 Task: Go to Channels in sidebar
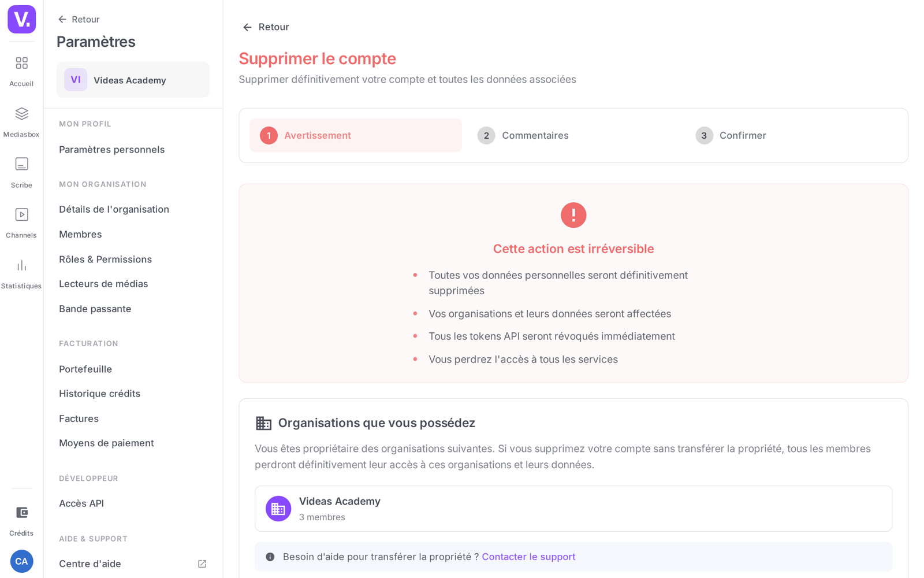[x=21, y=214]
